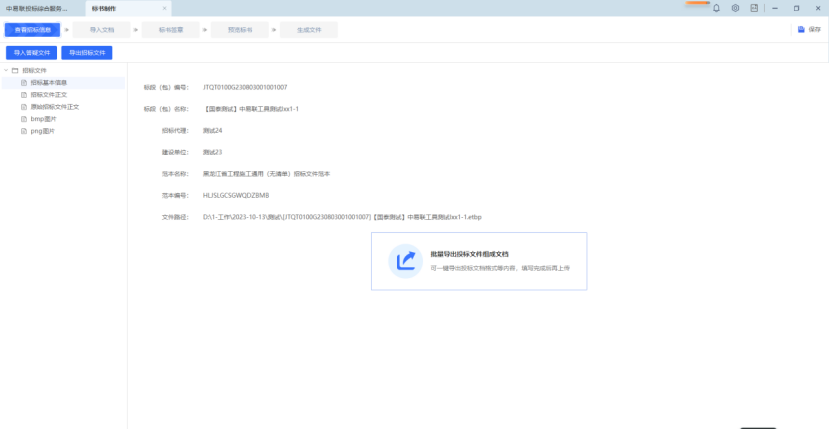Select 招标基本信息 in the tree

coord(49,83)
